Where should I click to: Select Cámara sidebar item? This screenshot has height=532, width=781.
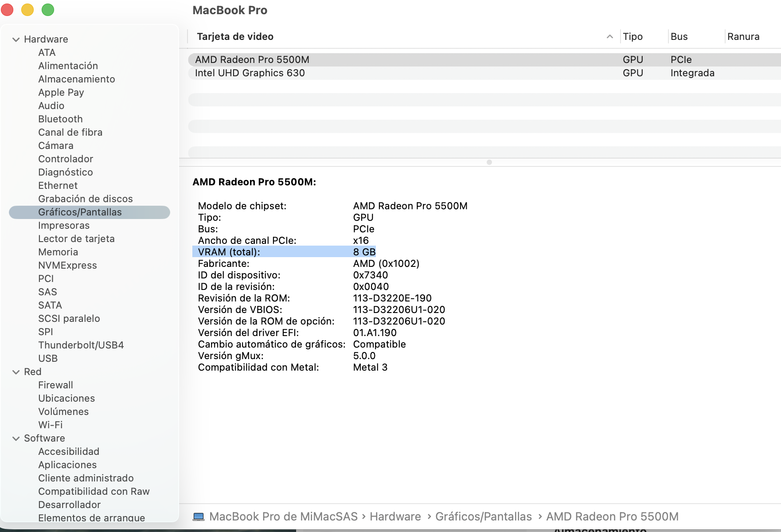pyautogui.click(x=55, y=146)
